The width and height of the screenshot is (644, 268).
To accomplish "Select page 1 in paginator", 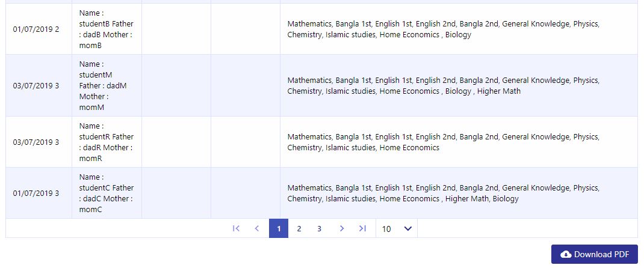I will (279, 228).
